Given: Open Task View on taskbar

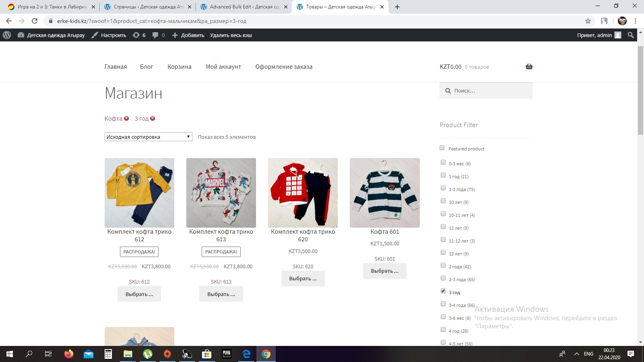Looking at the screenshot, I should pos(48,354).
